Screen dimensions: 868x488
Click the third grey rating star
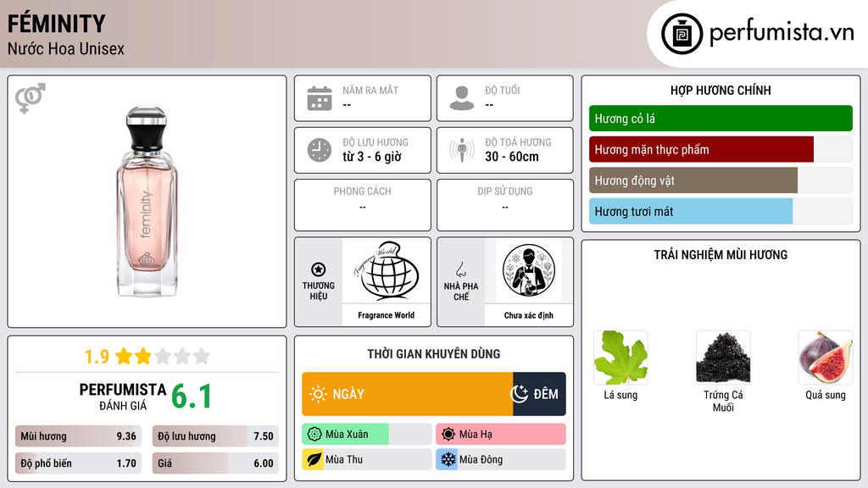[x=162, y=356]
